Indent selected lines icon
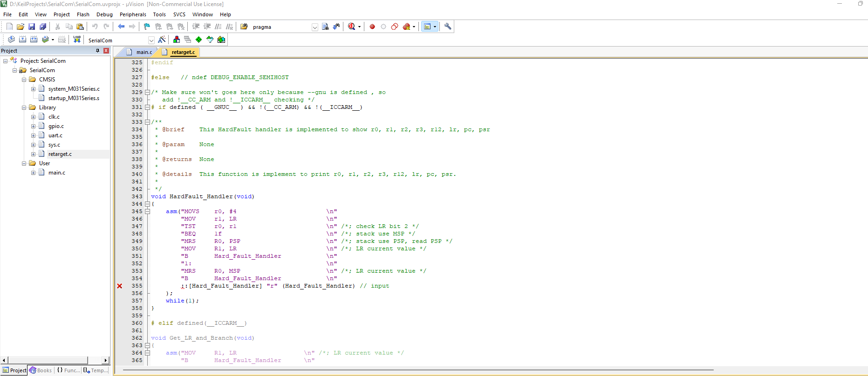The height and width of the screenshot is (376, 868). (x=196, y=27)
